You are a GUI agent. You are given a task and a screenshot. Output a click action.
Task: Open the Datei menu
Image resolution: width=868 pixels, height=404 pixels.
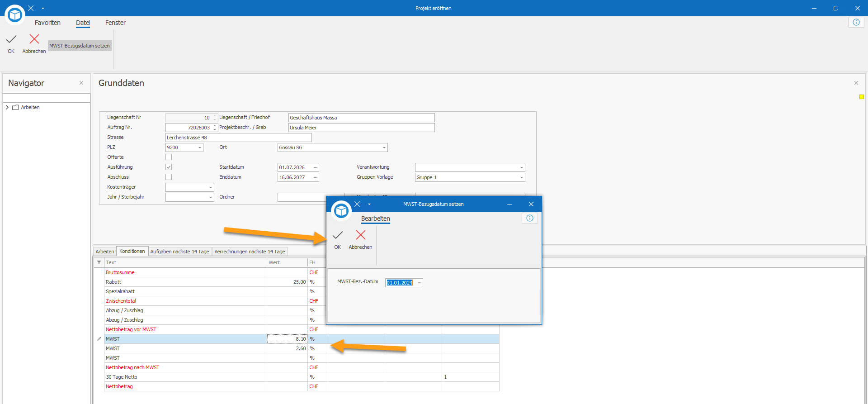pyautogui.click(x=83, y=23)
